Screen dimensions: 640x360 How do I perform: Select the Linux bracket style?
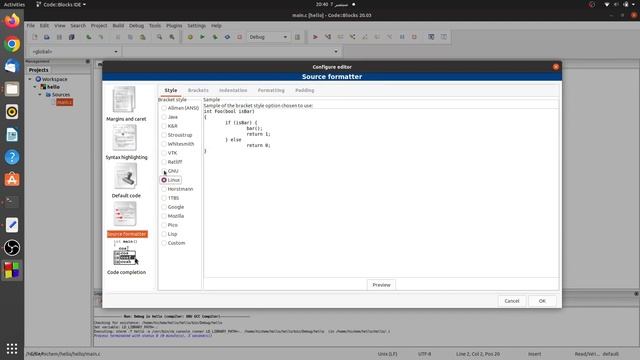[171, 180]
